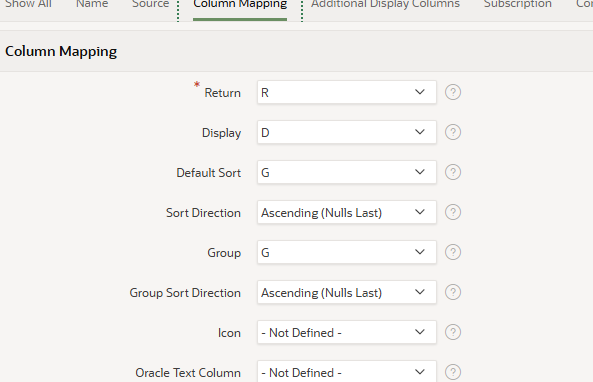Click the Group Sort Direction label

(x=185, y=293)
